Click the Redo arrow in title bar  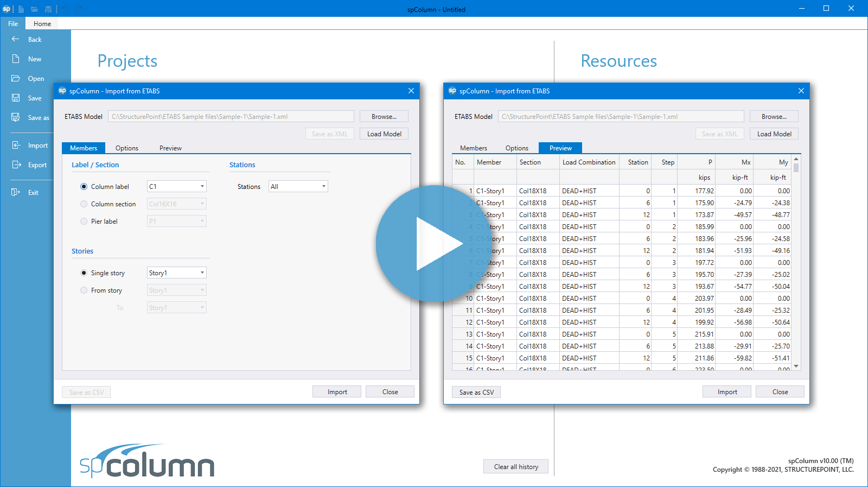[79, 9]
